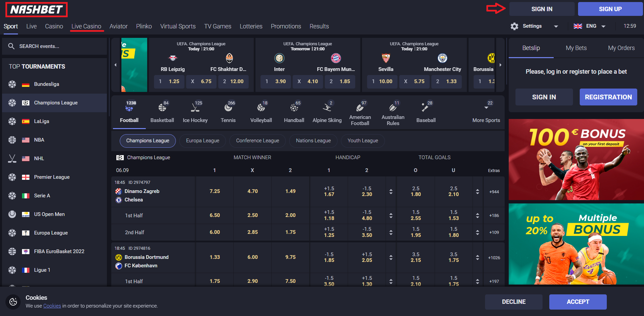The width and height of the screenshot is (644, 316).
Task: Open the Handball sport icon
Action: [294, 108]
